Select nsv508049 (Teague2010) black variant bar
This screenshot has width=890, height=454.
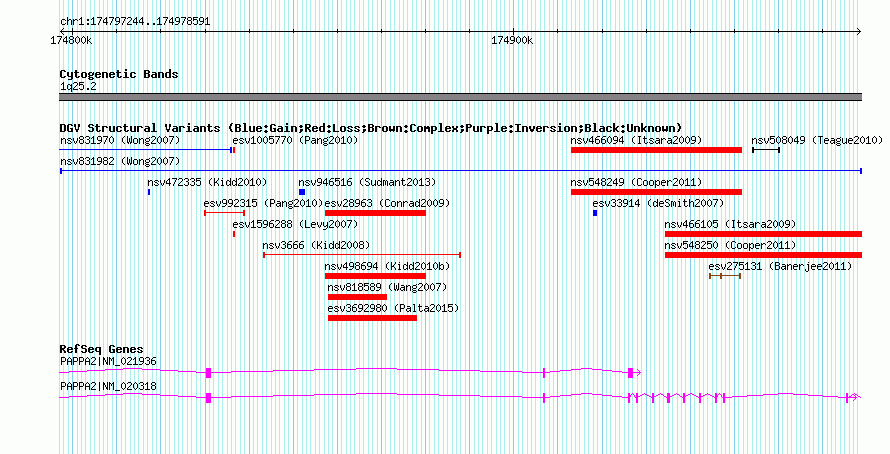(x=766, y=150)
